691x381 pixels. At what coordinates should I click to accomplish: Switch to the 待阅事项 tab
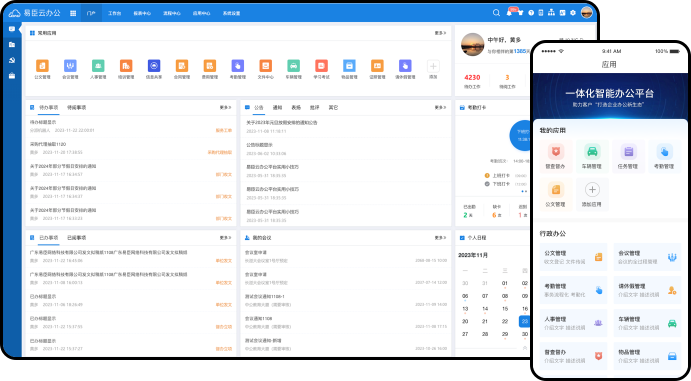pyautogui.click(x=77, y=107)
